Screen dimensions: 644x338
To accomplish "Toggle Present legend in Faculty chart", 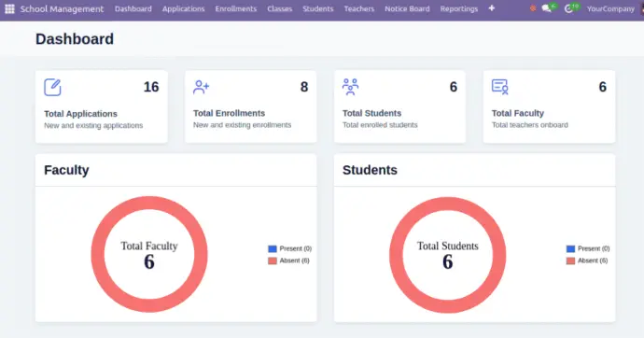I will tap(289, 249).
